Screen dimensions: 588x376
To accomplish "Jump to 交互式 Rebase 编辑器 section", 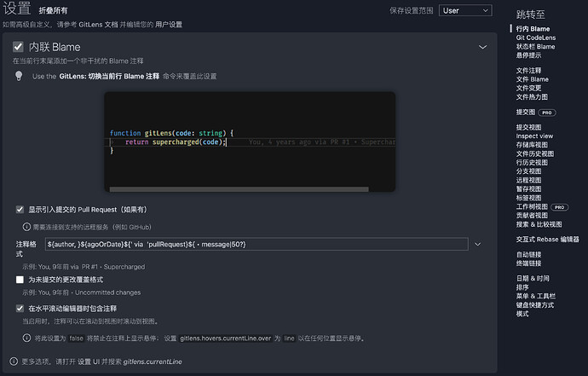I will (x=547, y=240).
